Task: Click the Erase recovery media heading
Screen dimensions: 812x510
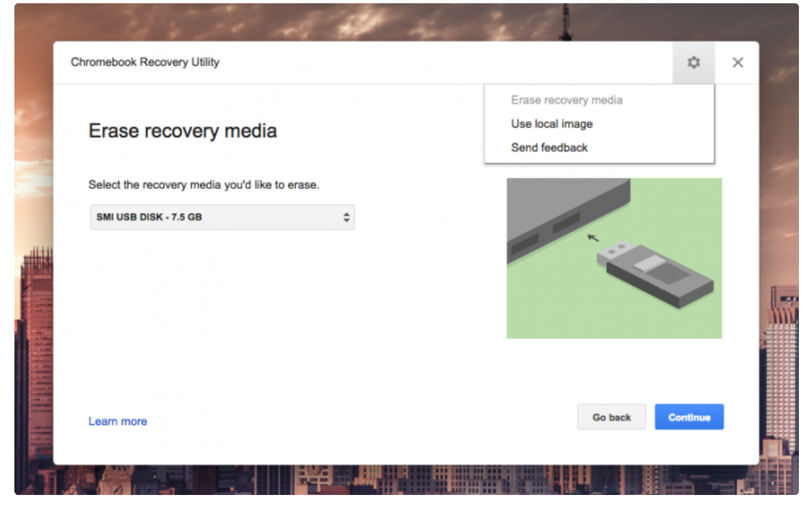Action: click(x=182, y=131)
